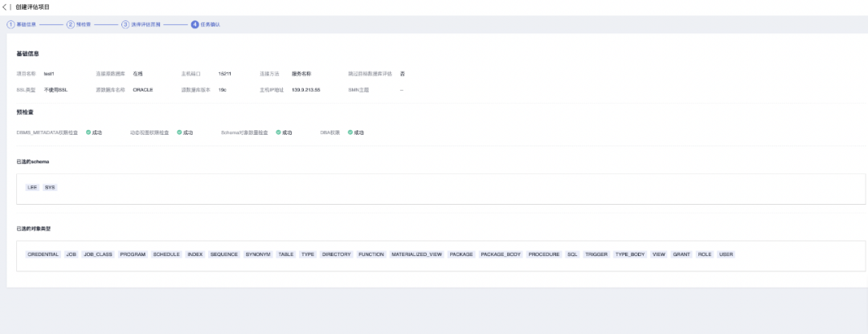Click the DBMS_METADATA check success icon
The width and height of the screenshot is (868, 334).
click(88, 132)
